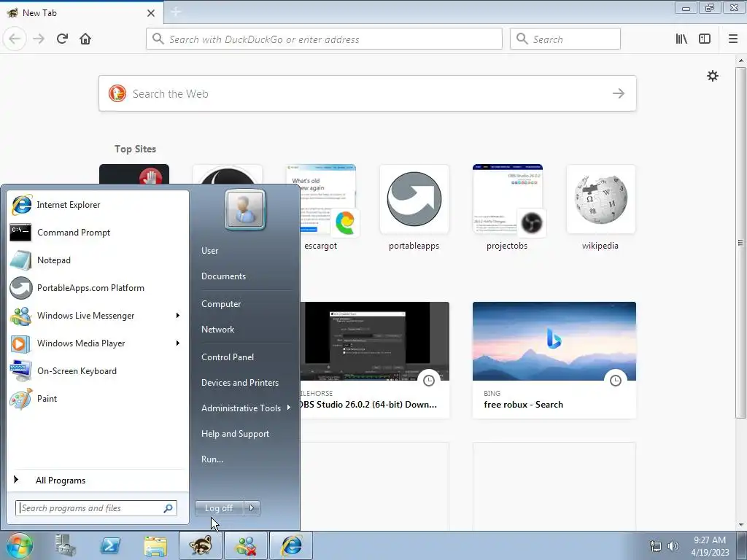Expand Windows Media Player jump list arrow
The height and width of the screenshot is (560, 747).
[178, 343]
